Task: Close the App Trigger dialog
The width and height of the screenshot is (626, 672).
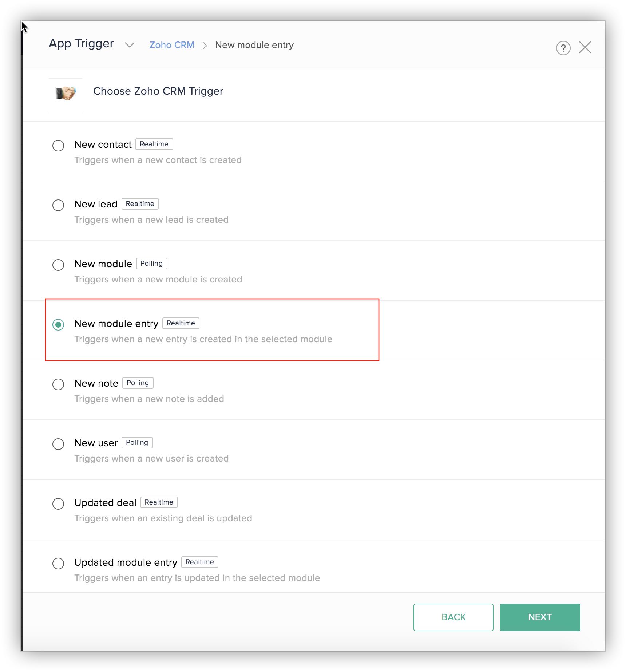Action: [x=585, y=47]
